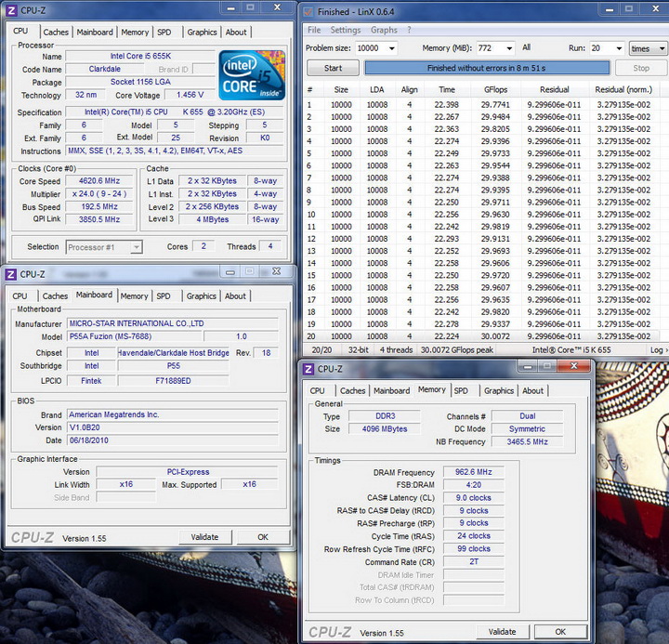Open SPD tab in top CPU-Z window
Image resolution: width=669 pixels, height=644 pixels.
pos(164,32)
